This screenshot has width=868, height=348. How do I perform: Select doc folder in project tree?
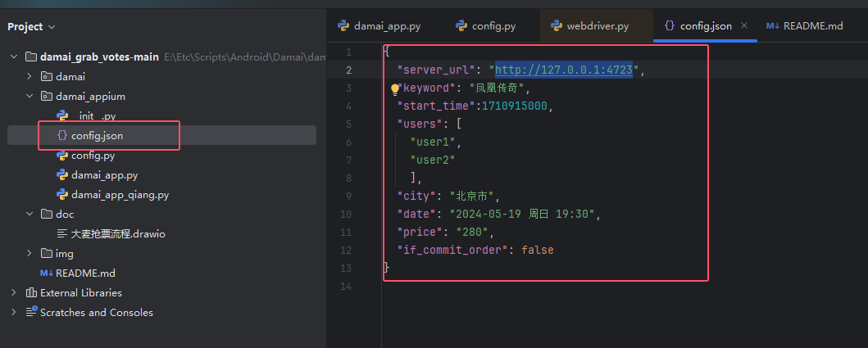pyautogui.click(x=65, y=214)
